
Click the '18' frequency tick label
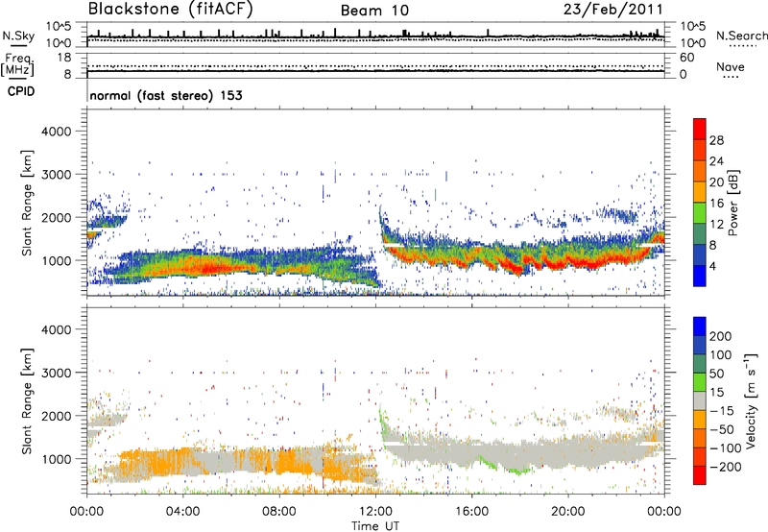point(63,58)
